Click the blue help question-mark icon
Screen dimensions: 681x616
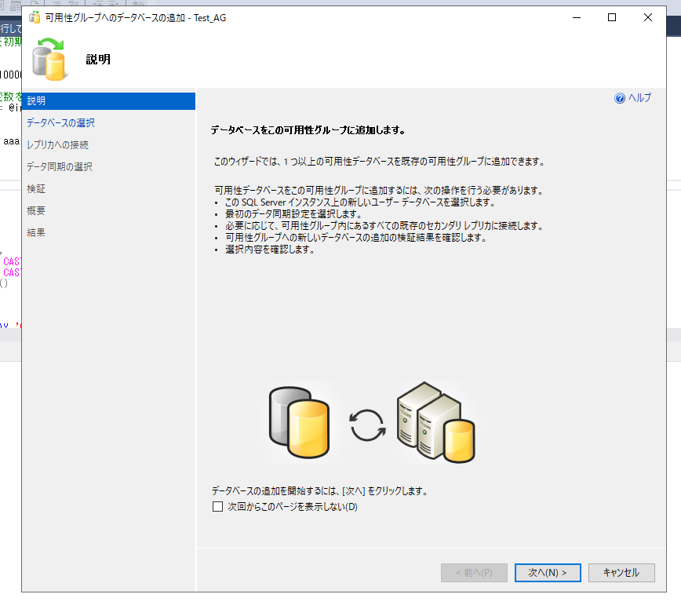pyautogui.click(x=620, y=98)
